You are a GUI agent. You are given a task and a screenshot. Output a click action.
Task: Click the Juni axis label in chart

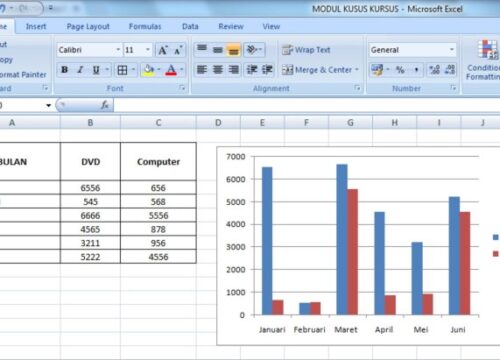point(458,330)
